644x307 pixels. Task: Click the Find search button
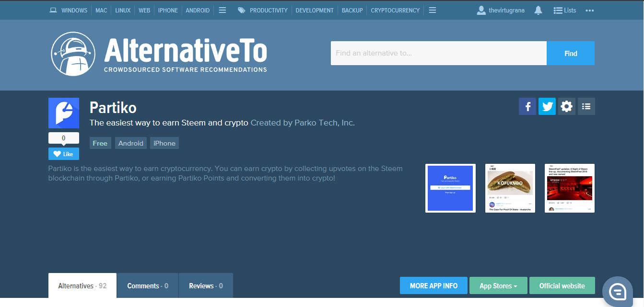click(571, 53)
